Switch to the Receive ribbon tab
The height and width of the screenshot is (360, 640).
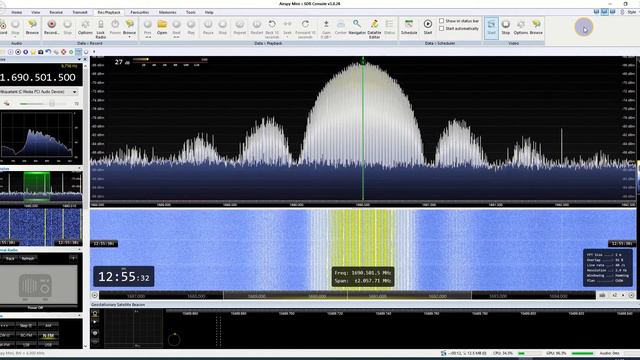tap(56, 12)
